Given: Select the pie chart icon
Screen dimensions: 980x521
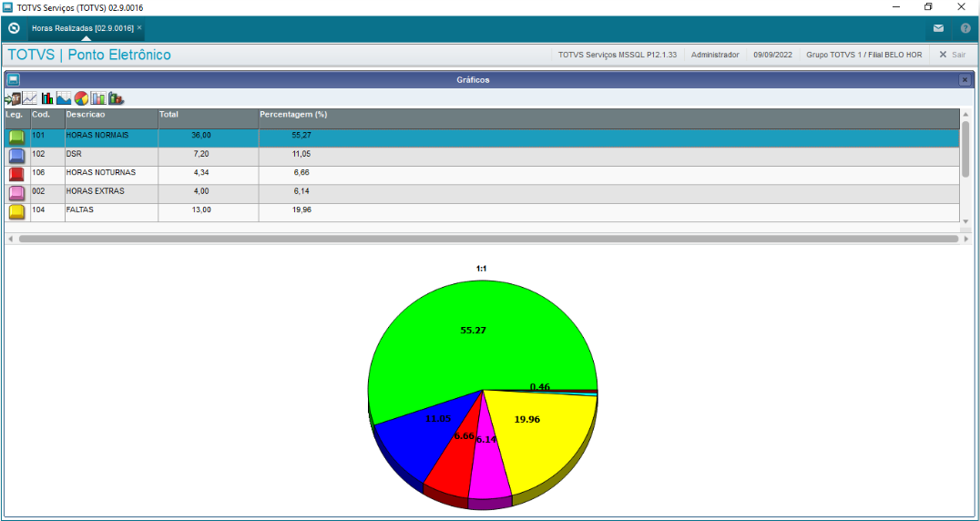Looking at the screenshot, I should point(81,98).
